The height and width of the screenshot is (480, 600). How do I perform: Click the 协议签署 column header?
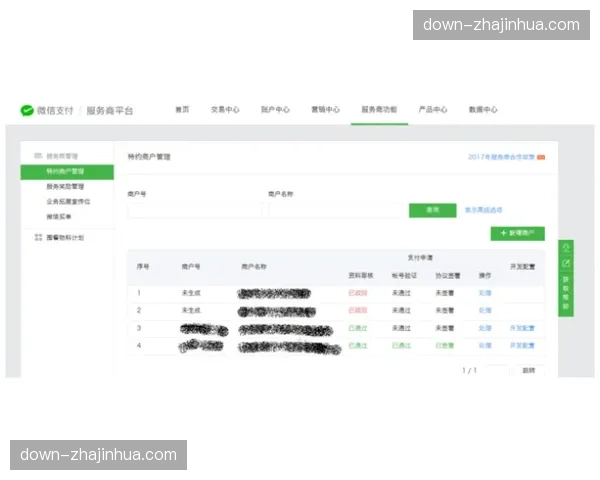pos(448,275)
